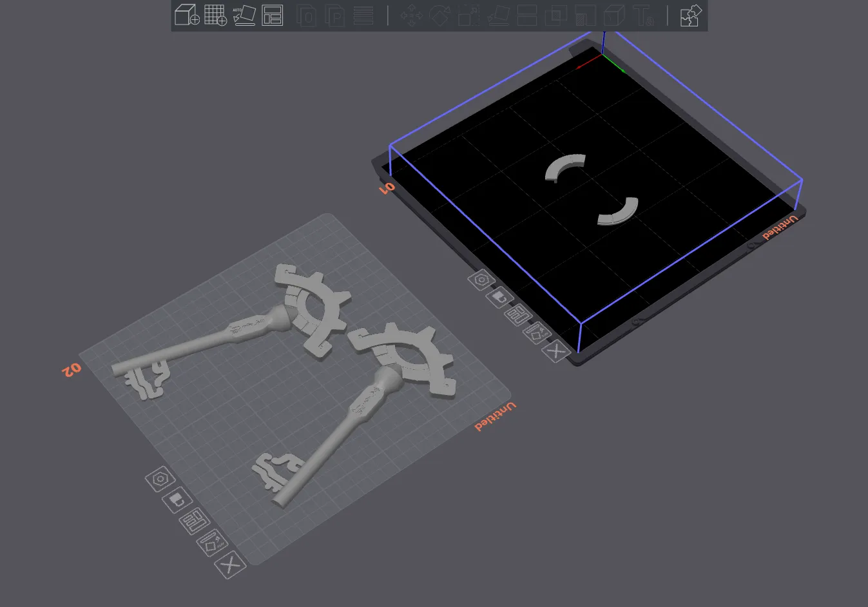Auto orient objects on plate 02
Viewport: 868px width, 607px height.
pyautogui.click(x=212, y=543)
